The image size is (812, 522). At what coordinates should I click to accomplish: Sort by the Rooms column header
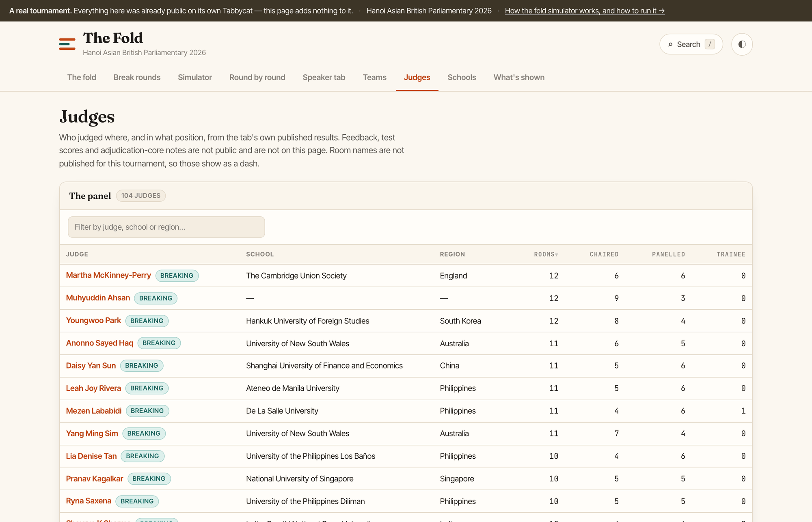point(546,254)
